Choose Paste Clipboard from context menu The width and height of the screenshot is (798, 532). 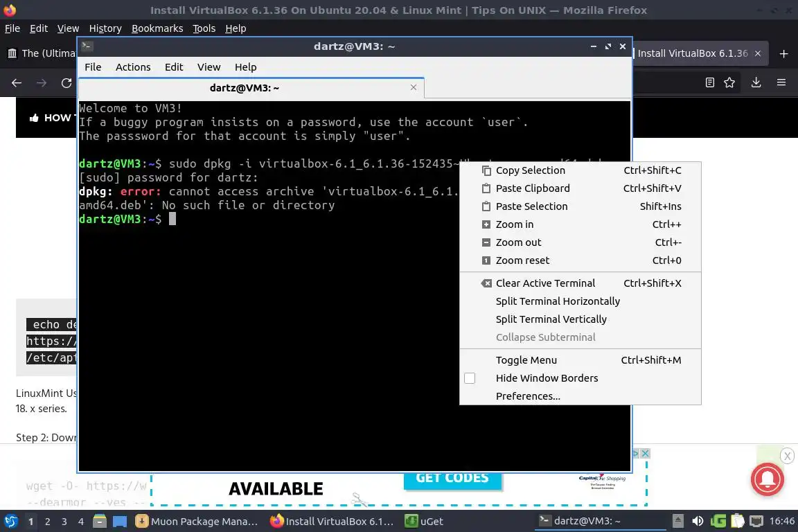tap(580, 188)
